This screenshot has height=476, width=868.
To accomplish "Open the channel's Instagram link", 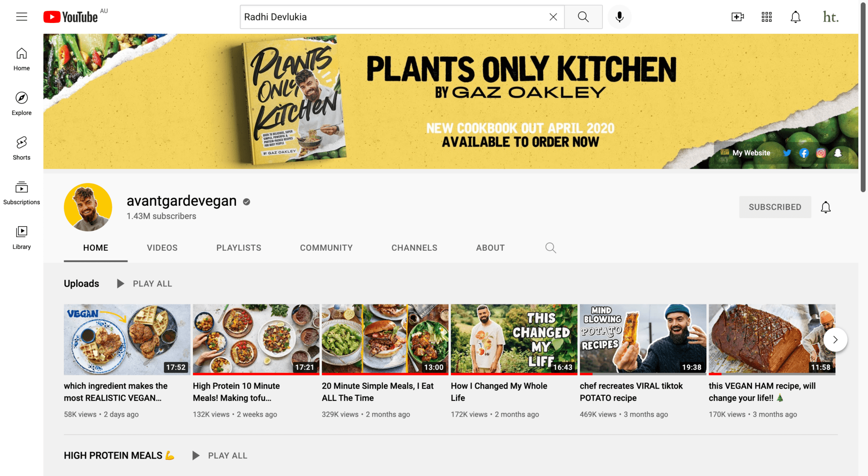I will 821,153.
